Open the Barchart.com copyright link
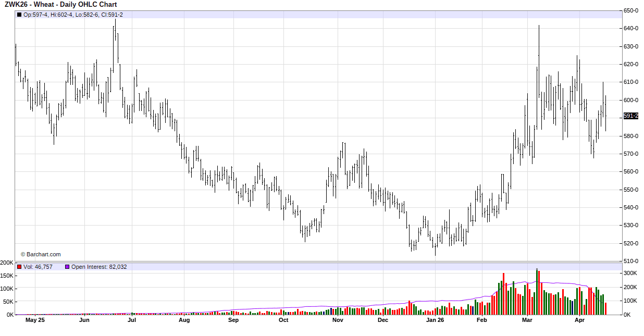This screenshot has width=644, height=336. (41, 254)
